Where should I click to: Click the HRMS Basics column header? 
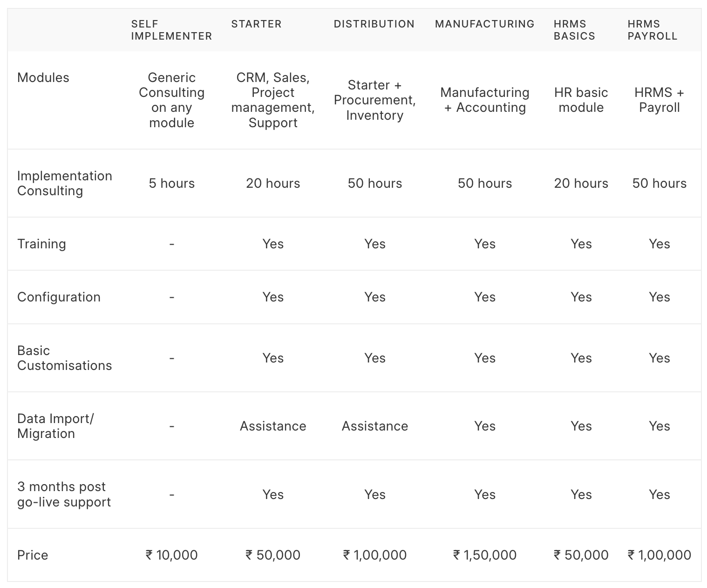pyautogui.click(x=574, y=30)
